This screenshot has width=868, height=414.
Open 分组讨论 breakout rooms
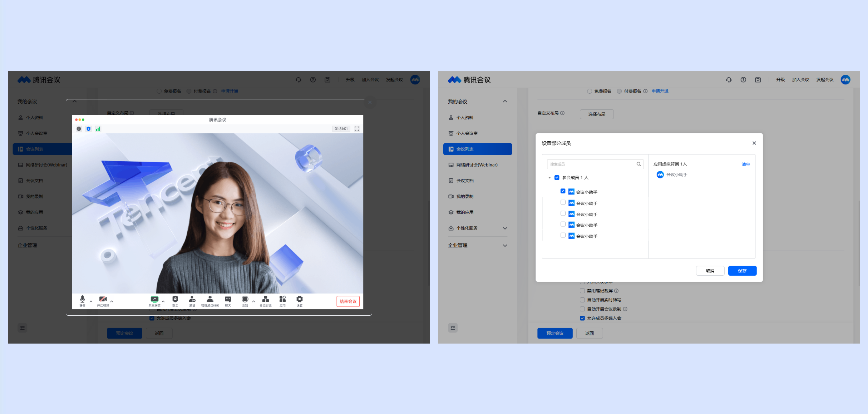[266, 301]
